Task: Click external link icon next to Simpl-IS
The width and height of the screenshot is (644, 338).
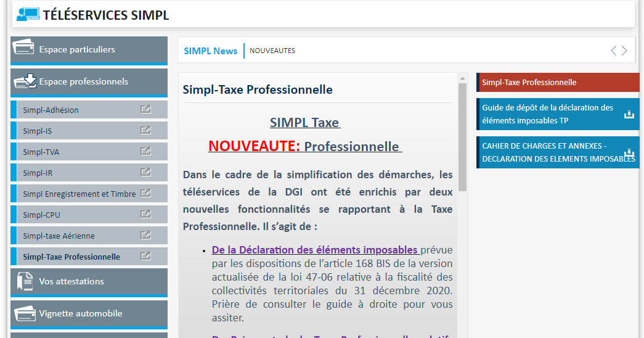Action: tap(145, 131)
